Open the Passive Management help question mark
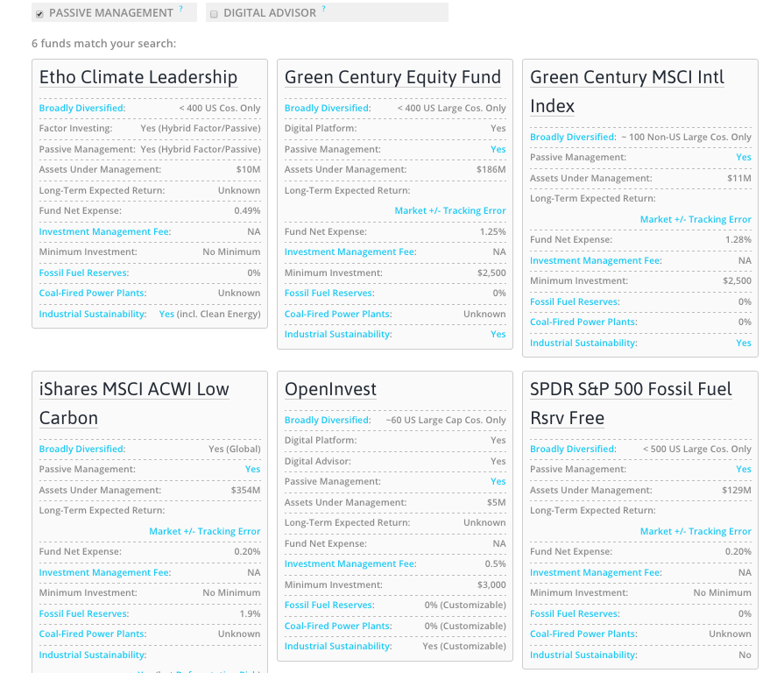This screenshot has width=784, height=673. click(x=181, y=9)
